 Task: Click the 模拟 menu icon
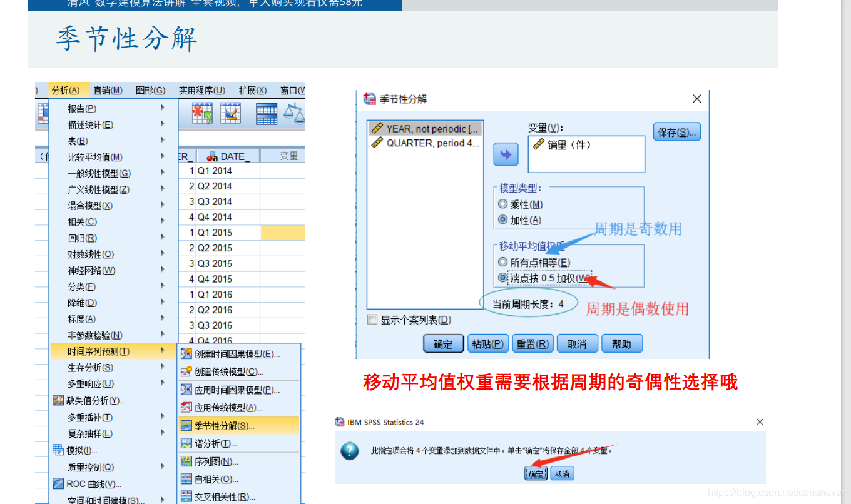coord(58,450)
